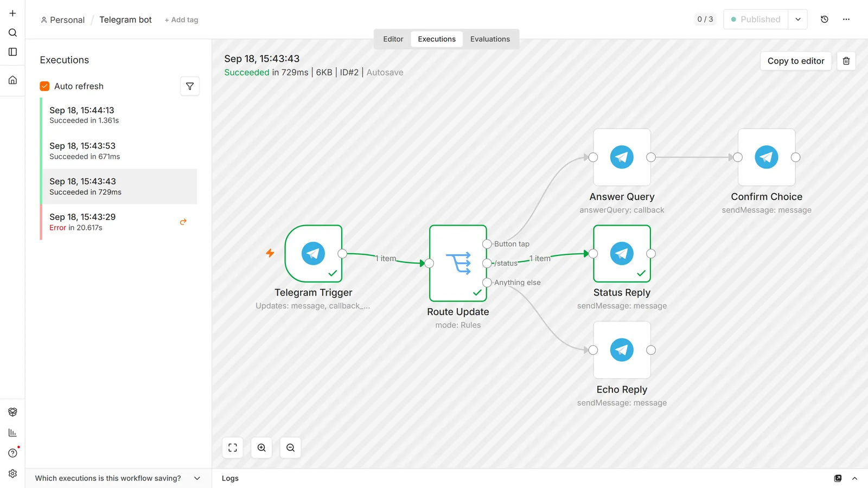Select the Sep 18, 15:44:13 execution
868x488 pixels.
click(119, 115)
